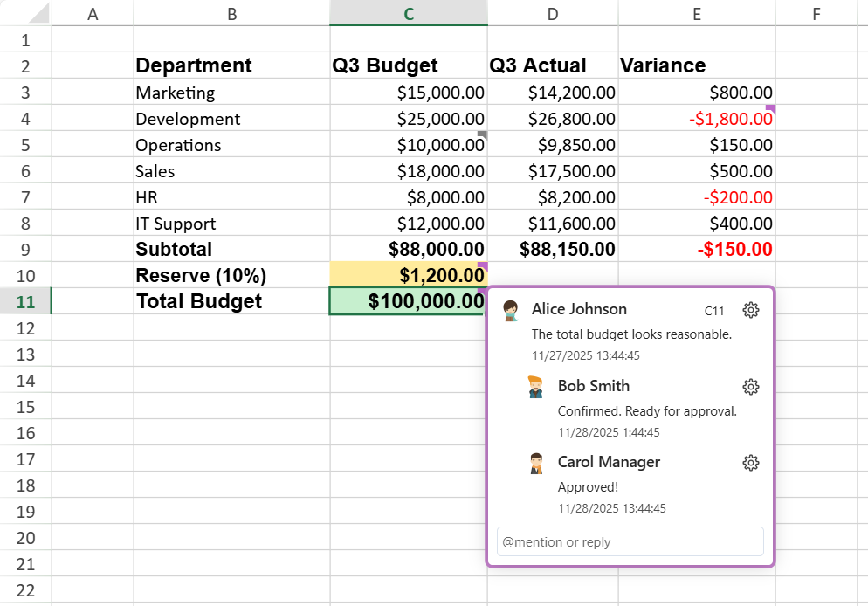Click Bob Smith's avatar icon
The image size is (868, 606).
[536, 387]
